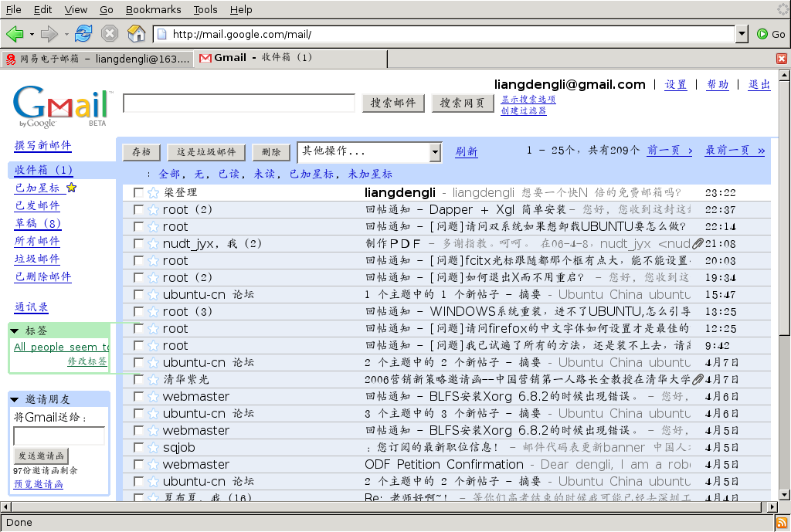
Task: Click the 搜索网页 button
Action: [x=463, y=103]
